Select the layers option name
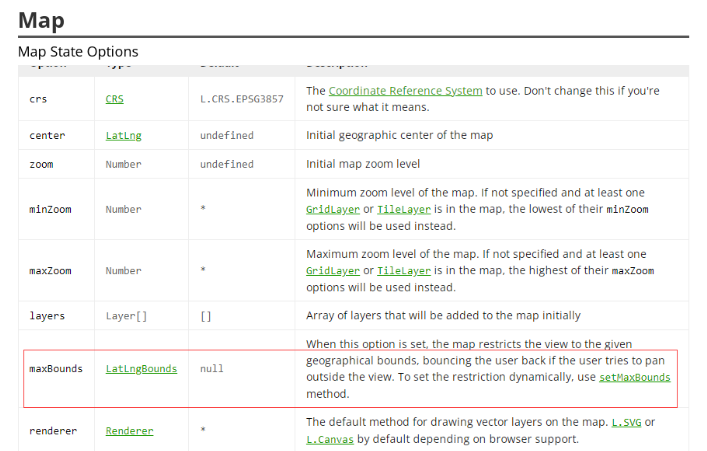This screenshot has width=707, height=451. pos(47,316)
